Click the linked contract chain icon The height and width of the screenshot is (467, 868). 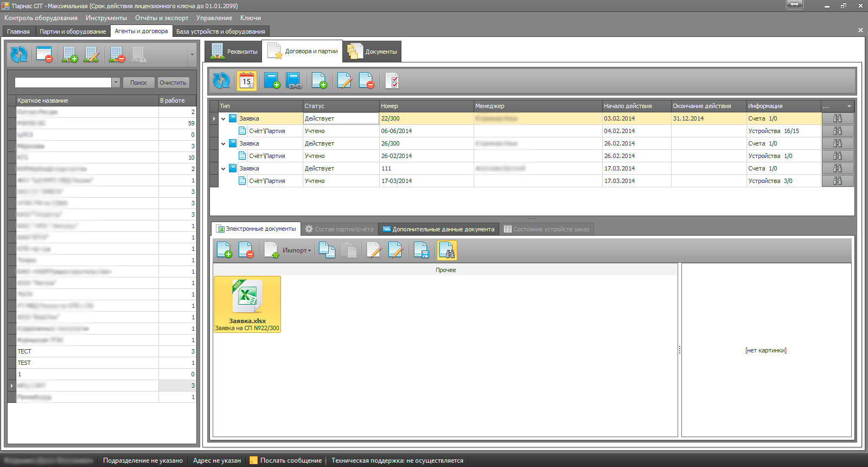click(293, 81)
